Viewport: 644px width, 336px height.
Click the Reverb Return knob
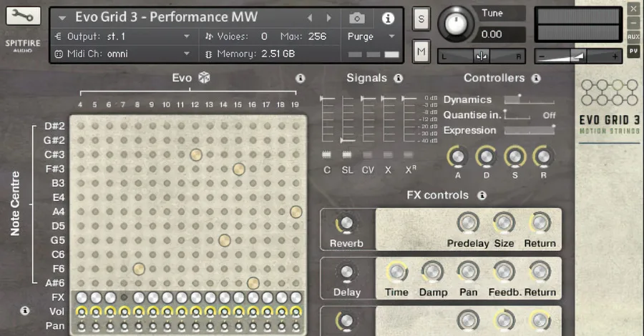tap(540, 223)
